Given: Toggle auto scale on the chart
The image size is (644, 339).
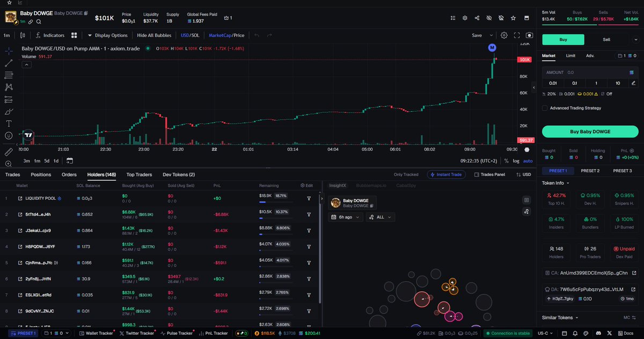Looking at the screenshot, I should click(528, 161).
